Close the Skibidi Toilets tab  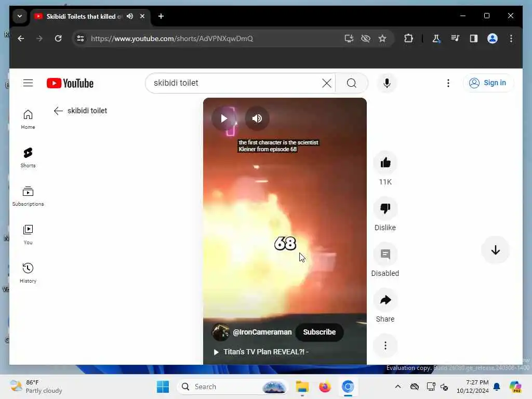click(x=142, y=16)
